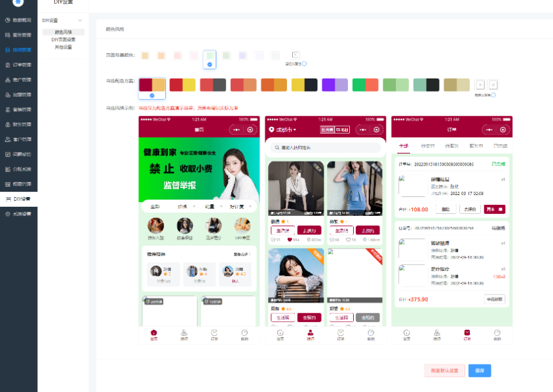Click the 数据概况 icon in sidebar
553x392 pixels.
point(7,20)
